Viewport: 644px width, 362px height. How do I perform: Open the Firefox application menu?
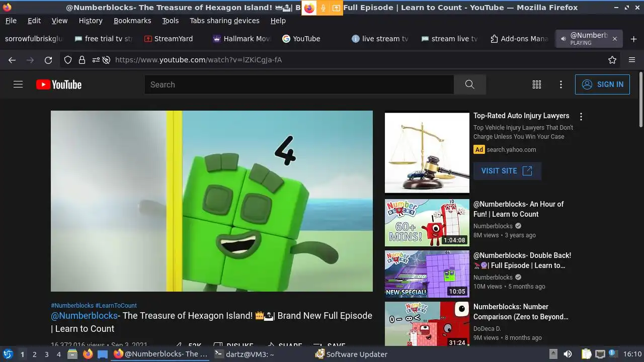pyautogui.click(x=632, y=60)
